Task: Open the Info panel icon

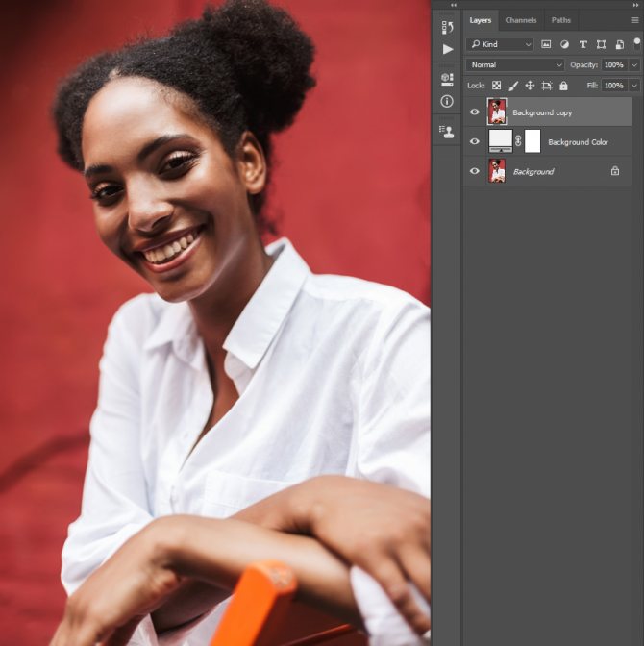Action: (x=447, y=101)
